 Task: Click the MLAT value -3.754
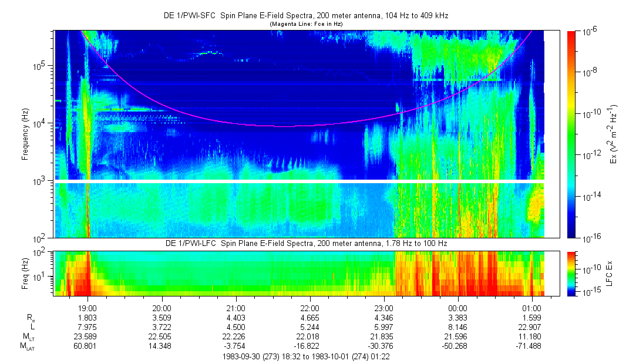tap(235, 346)
